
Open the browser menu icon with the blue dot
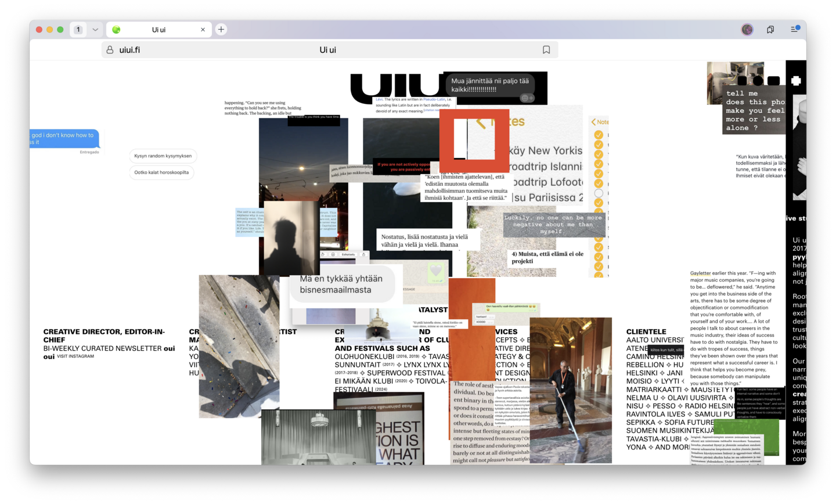click(795, 29)
